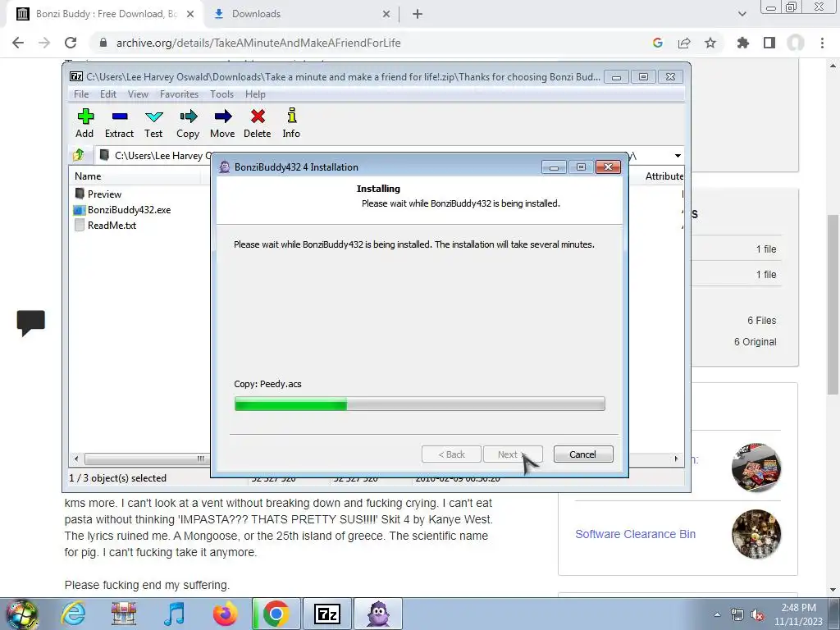The width and height of the screenshot is (840, 630).
Task: Click the Google icon in address bar
Action: pos(658,43)
